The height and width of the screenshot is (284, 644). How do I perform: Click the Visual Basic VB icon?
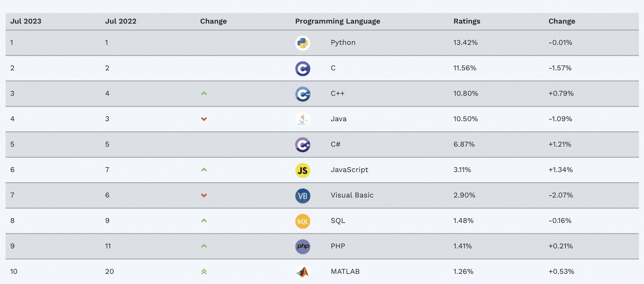point(303,196)
